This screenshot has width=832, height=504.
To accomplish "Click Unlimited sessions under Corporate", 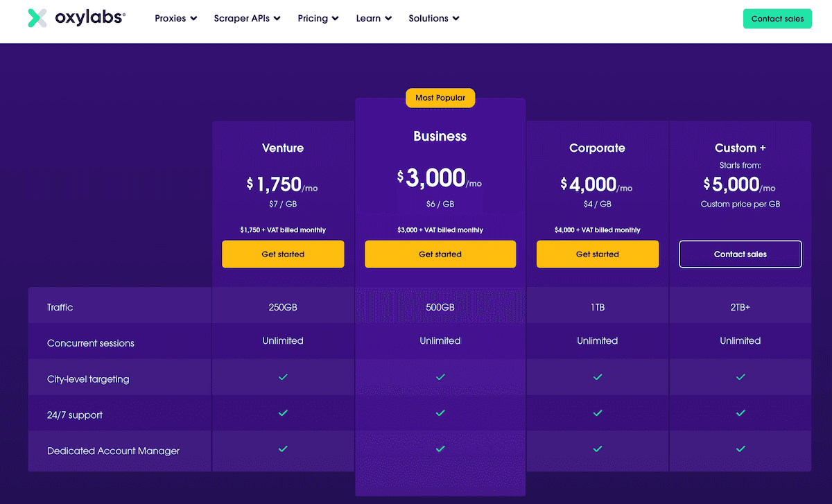I will (598, 340).
